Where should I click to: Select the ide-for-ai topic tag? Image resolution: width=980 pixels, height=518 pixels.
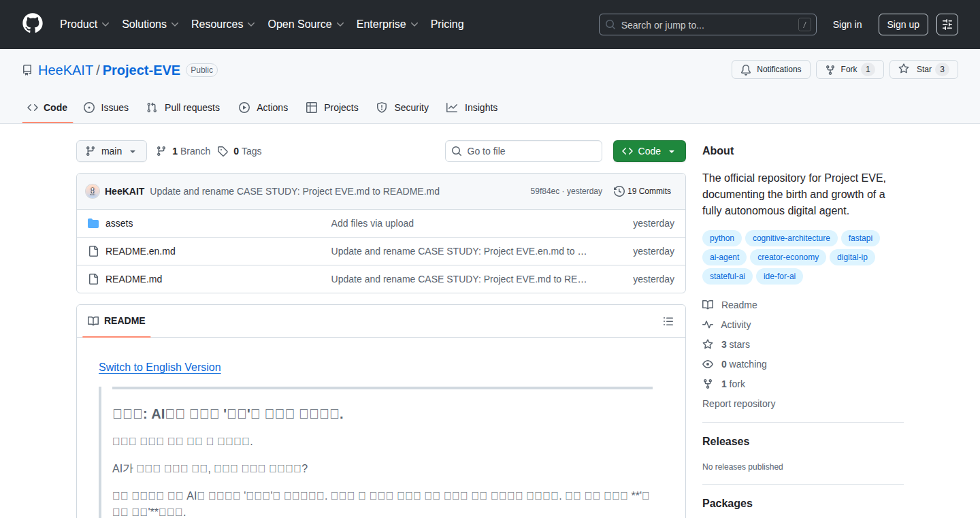click(x=779, y=276)
